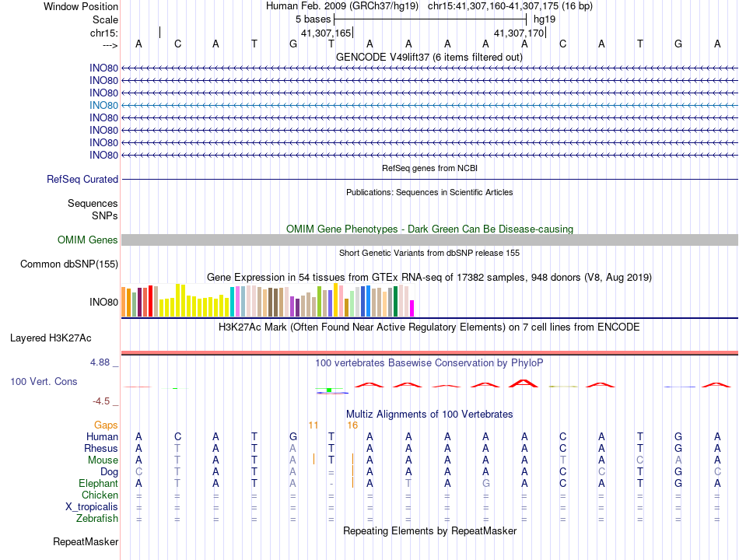
Task: Click the SNPs track label
Action: point(105,215)
